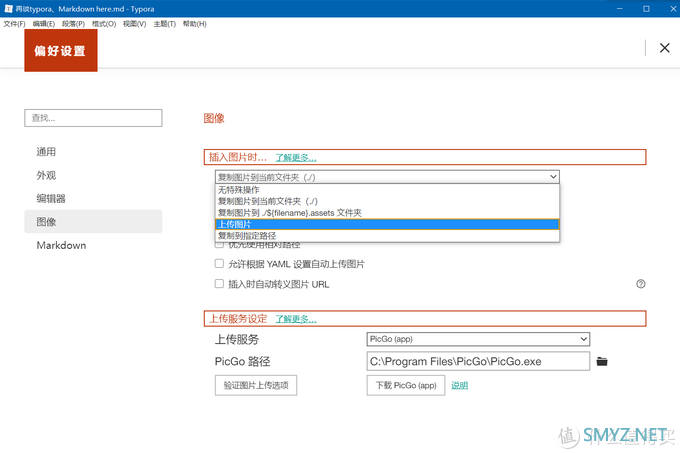Enable 允许根据 YAML 设置自动上传图片 checkbox

point(219,264)
